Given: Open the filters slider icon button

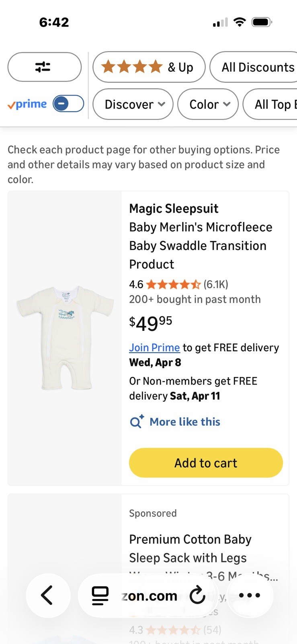Looking at the screenshot, I should pos(44,67).
